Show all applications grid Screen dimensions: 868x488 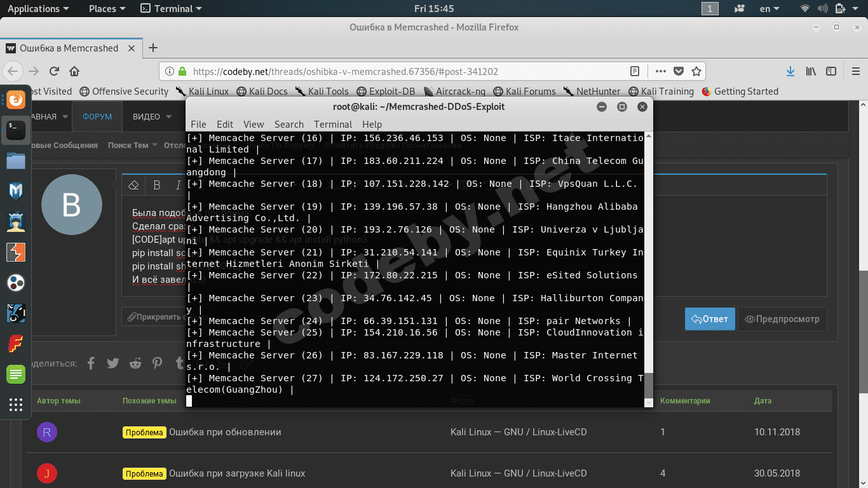click(x=16, y=404)
